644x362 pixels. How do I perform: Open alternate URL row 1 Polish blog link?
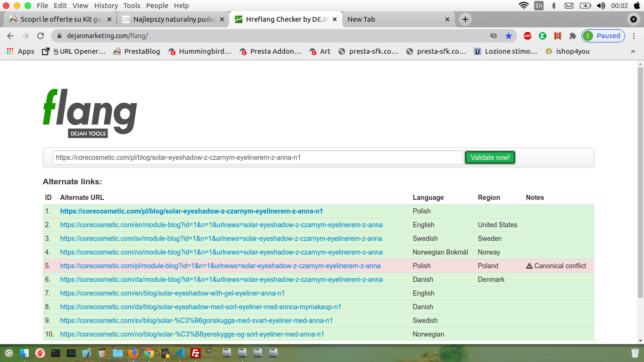click(191, 211)
